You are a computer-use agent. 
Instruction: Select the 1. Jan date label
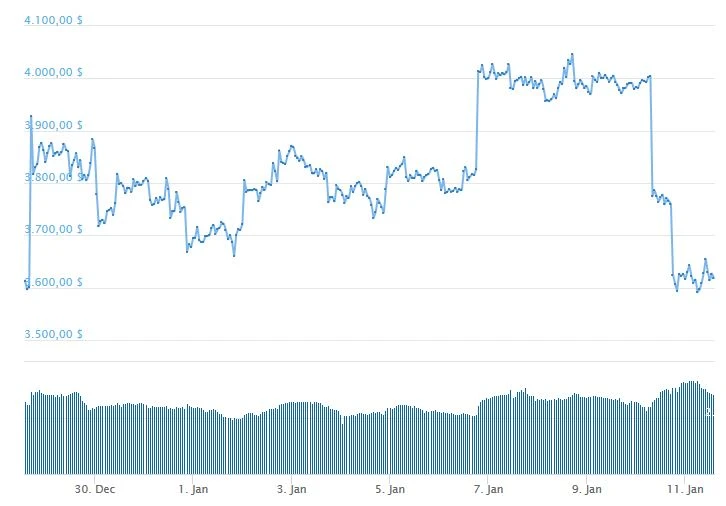tap(193, 489)
